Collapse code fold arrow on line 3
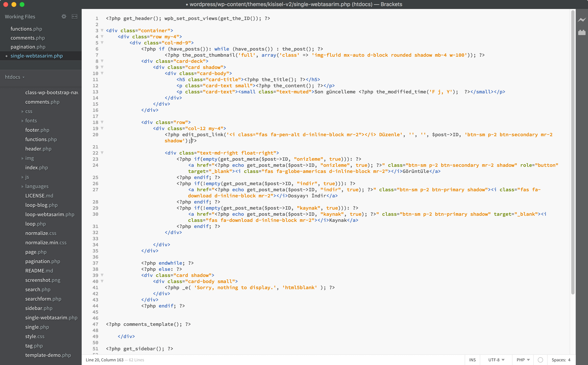 102,30
